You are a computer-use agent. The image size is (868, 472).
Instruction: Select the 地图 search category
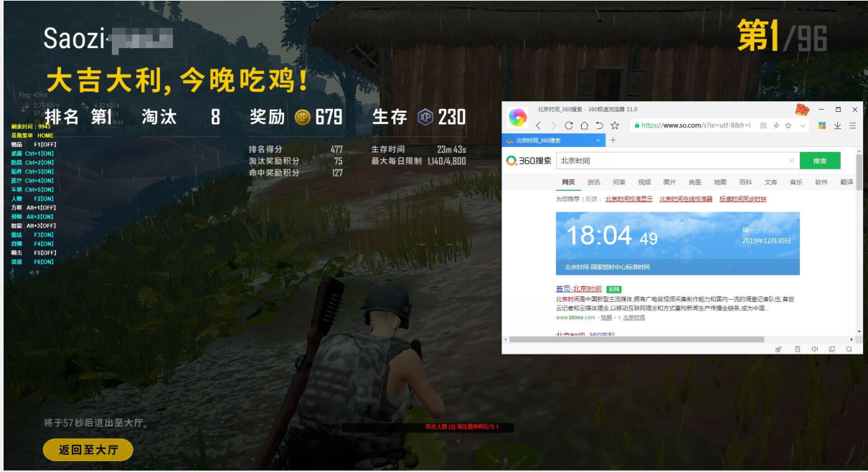click(720, 182)
